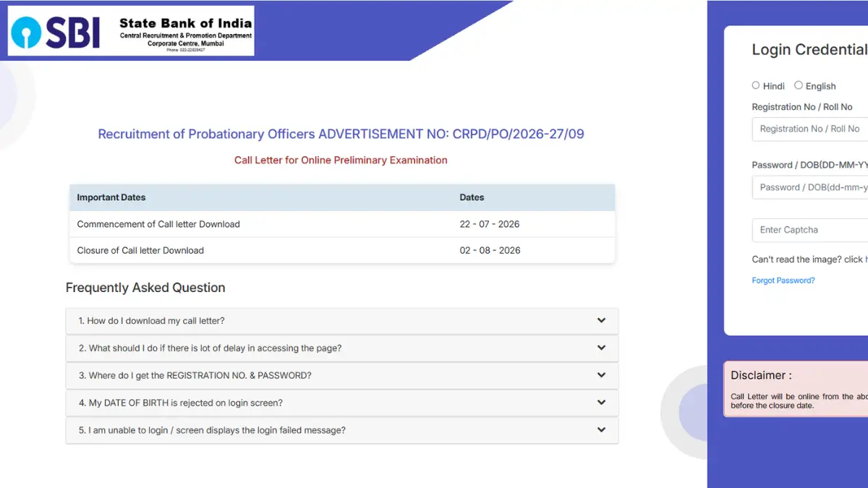Screen dimensions: 868x488
Task: Click the 'Login Credential' heading
Action: [x=809, y=50]
